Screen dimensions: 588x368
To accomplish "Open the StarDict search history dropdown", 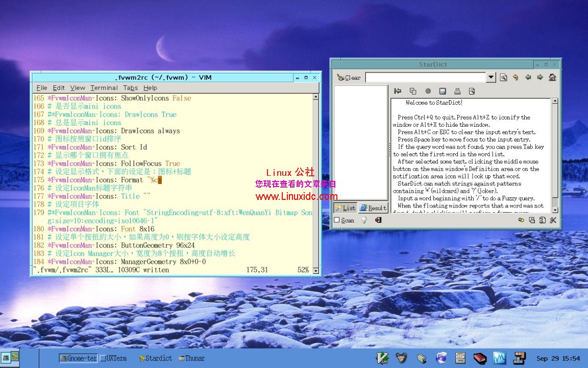I will [491, 78].
